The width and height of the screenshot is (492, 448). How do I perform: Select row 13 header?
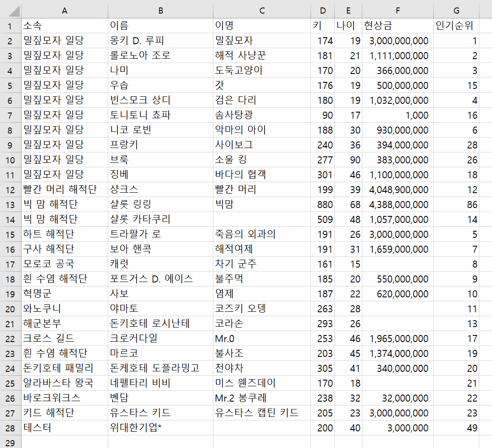[x=11, y=205]
